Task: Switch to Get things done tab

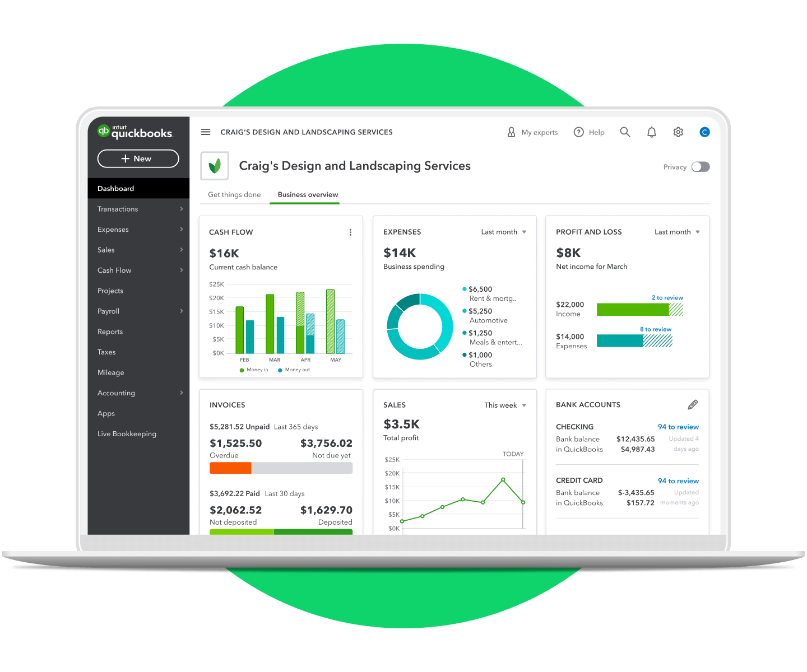Action: (x=234, y=194)
